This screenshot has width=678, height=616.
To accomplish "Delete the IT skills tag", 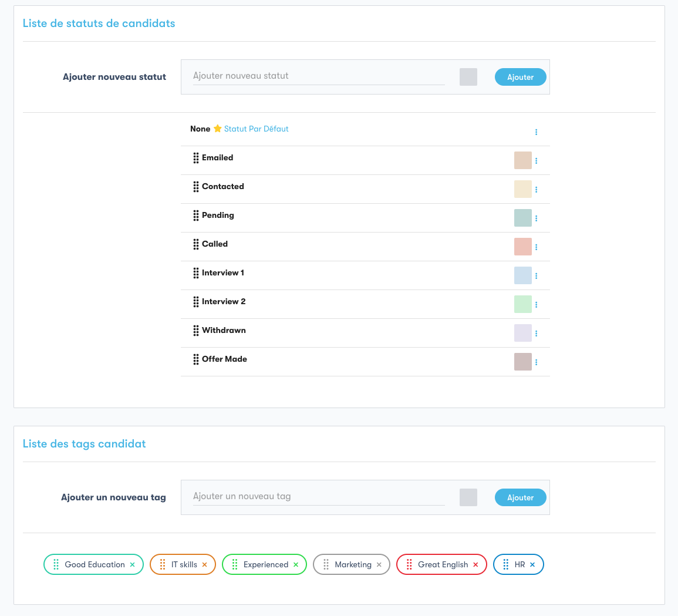I will coord(205,565).
